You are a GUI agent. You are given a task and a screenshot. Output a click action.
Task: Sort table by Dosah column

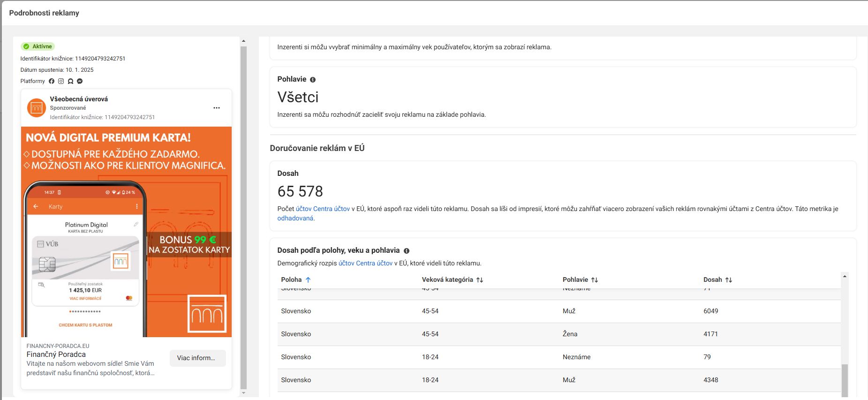pyautogui.click(x=717, y=279)
